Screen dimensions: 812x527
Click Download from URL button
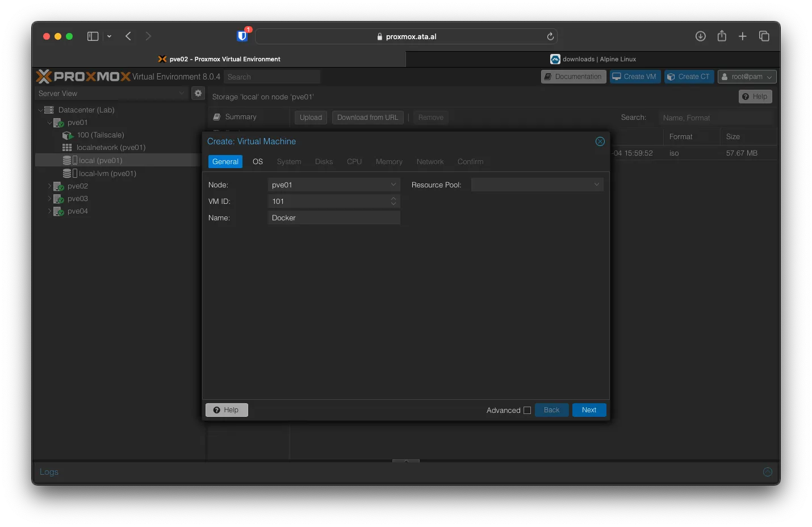(x=368, y=118)
